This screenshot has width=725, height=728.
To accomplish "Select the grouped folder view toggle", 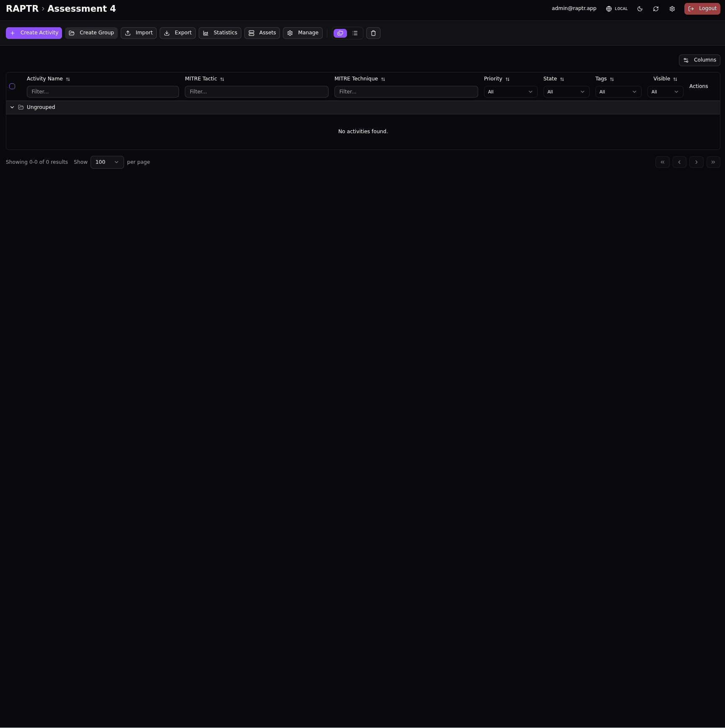I will pyautogui.click(x=340, y=33).
